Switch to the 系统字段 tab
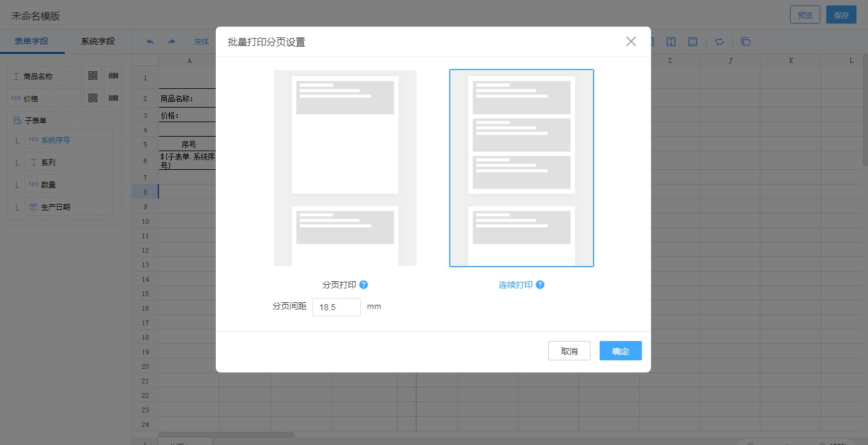868x445 pixels. tap(98, 42)
